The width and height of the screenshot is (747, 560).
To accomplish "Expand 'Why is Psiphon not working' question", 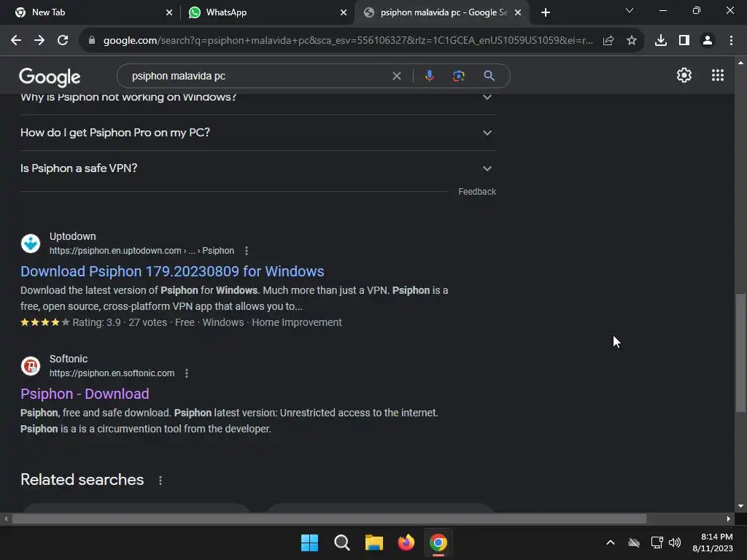I will tap(258, 97).
